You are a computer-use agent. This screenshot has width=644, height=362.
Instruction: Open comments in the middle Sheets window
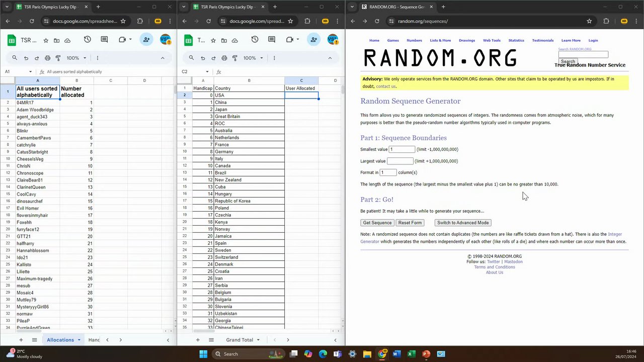click(271, 40)
